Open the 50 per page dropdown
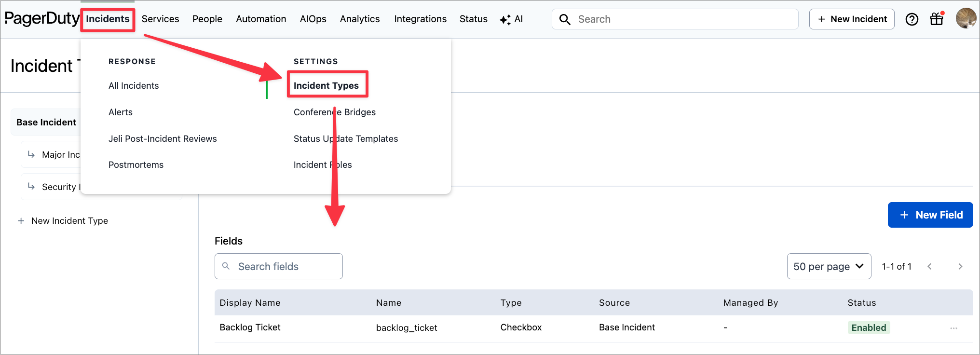Viewport: 980px width, 355px height. [x=829, y=266]
